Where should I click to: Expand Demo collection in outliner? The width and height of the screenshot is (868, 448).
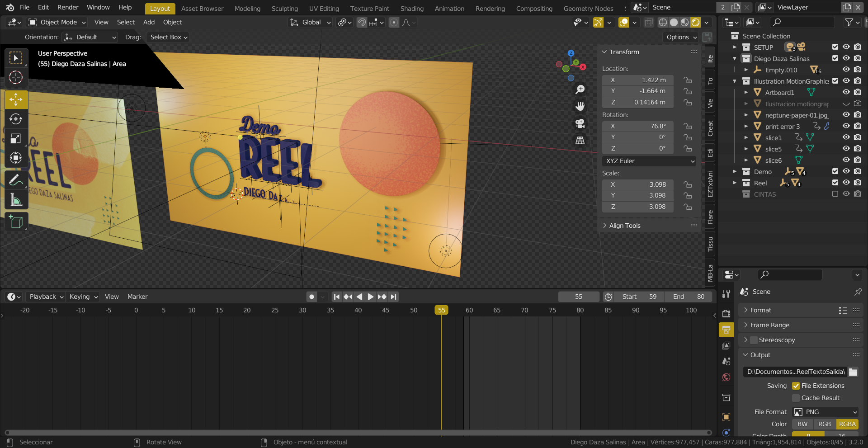pos(735,172)
